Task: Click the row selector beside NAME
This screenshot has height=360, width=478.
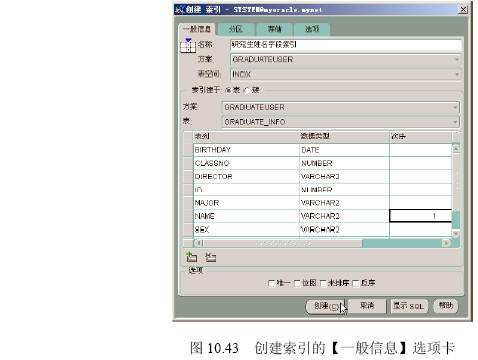Action: [x=189, y=216]
